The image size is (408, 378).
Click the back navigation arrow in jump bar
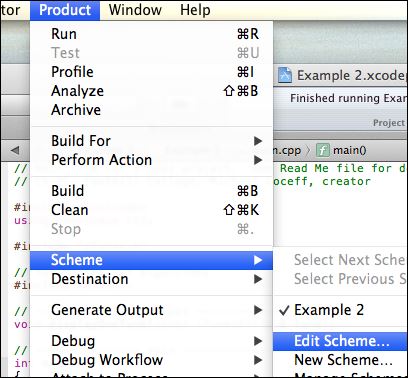pyautogui.click(x=15, y=150)
